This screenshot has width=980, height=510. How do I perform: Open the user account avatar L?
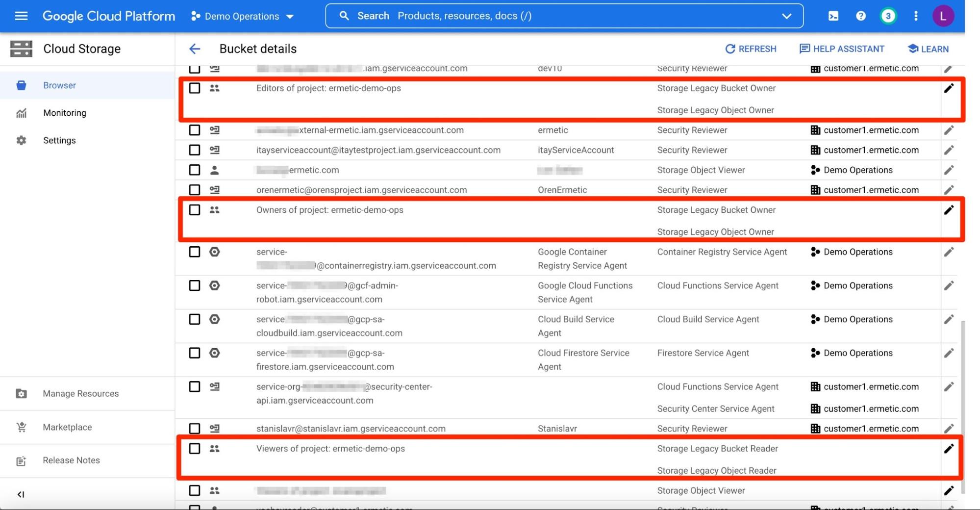[942, 16]
